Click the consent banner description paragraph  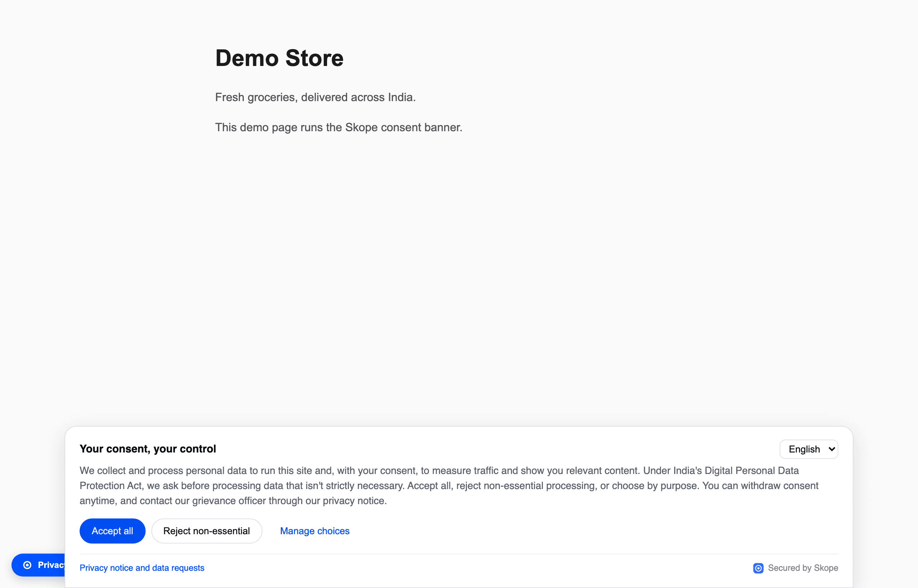449,486
